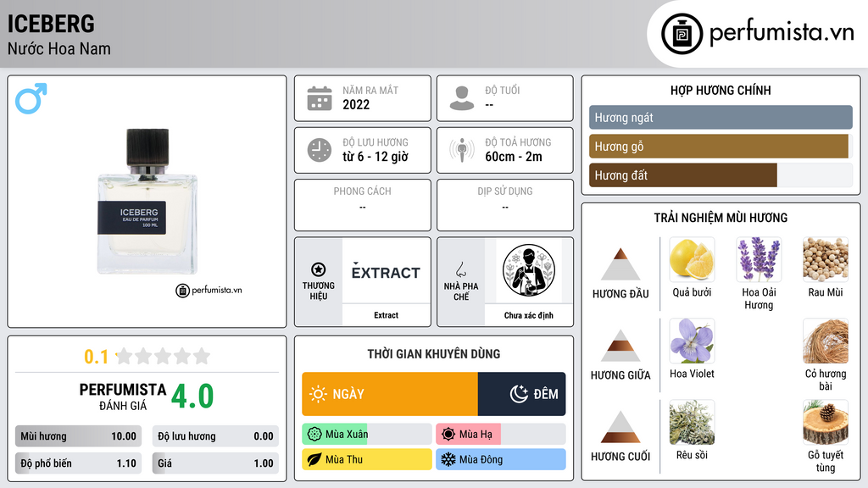The width and height of the screenshot is (868, 488).
Task: Click the Chưa xác định perfumer label
Action: click(x=529, y=315)
